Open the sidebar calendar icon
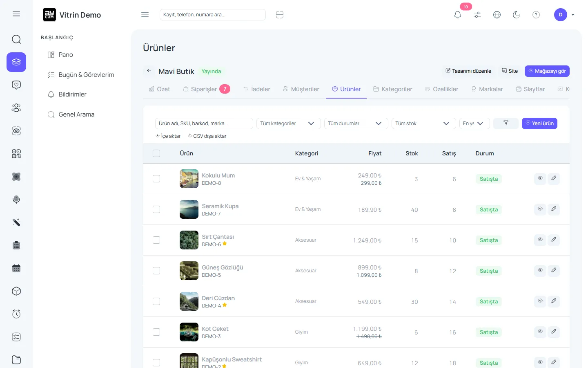 point(16,268)
